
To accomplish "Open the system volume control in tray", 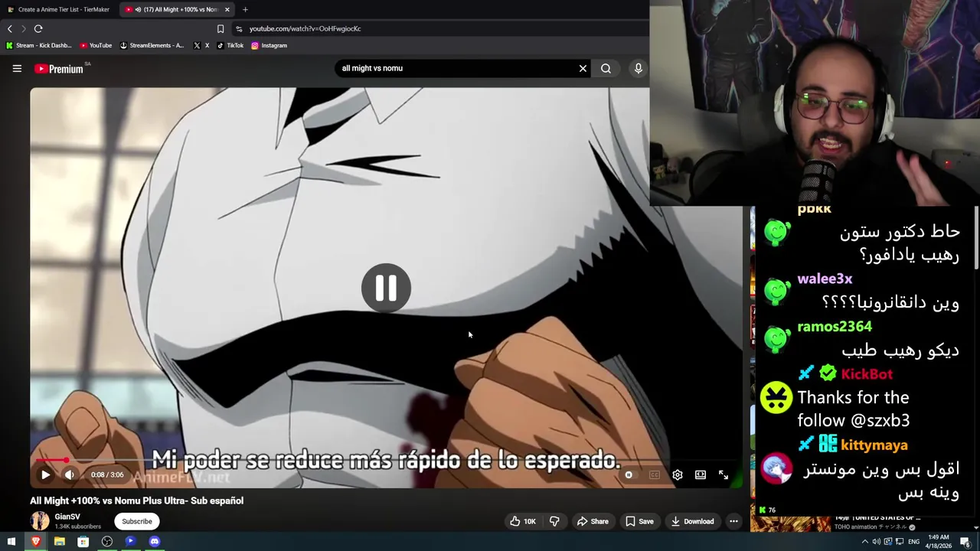I will [877, 542].
